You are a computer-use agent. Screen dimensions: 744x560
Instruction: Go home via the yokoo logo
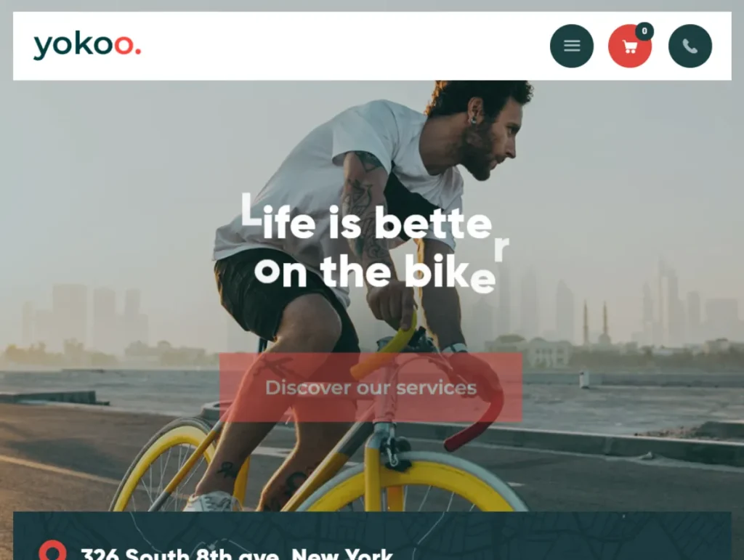click(87, 46)
